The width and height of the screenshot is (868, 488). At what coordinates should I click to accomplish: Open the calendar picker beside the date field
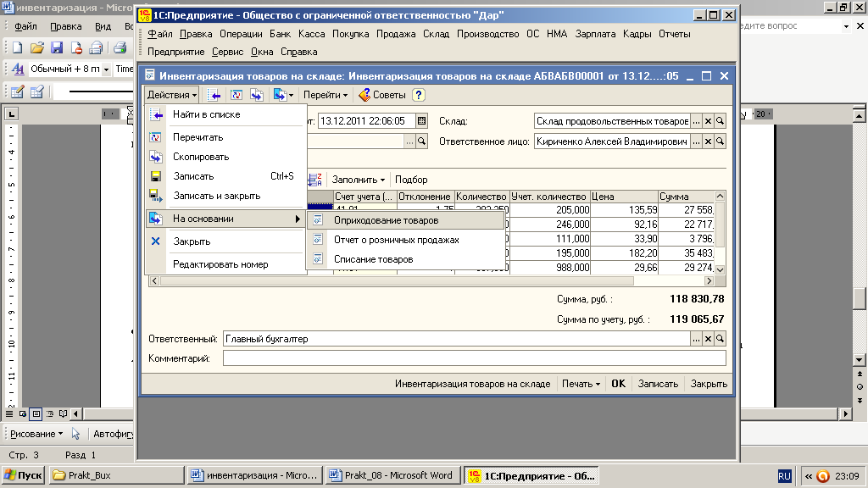[422, 121]
